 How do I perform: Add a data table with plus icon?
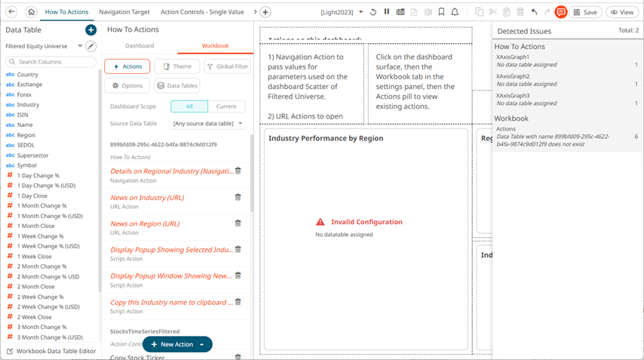tap(90, 29)
